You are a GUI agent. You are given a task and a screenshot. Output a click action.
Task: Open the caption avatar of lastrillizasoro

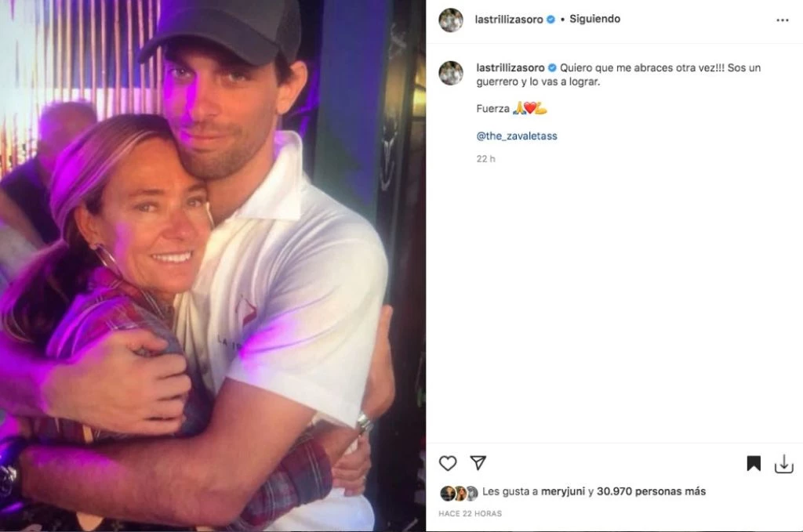[x=451, y=73]
